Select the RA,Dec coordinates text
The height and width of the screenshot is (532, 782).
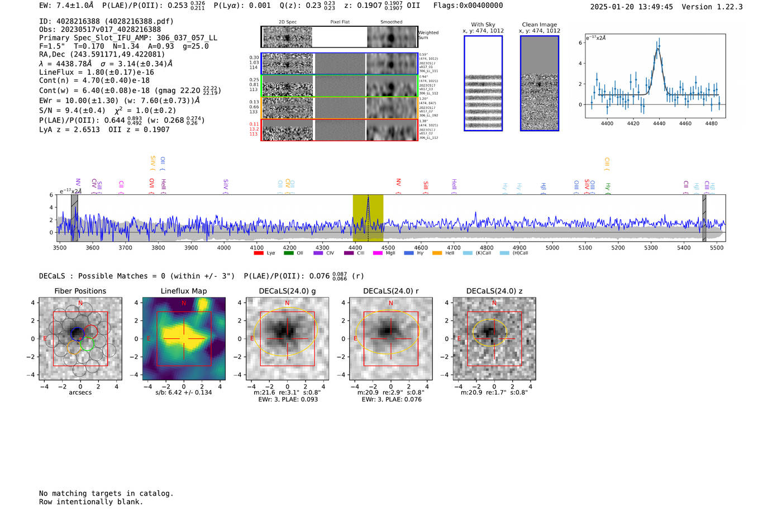coord(102,55)
